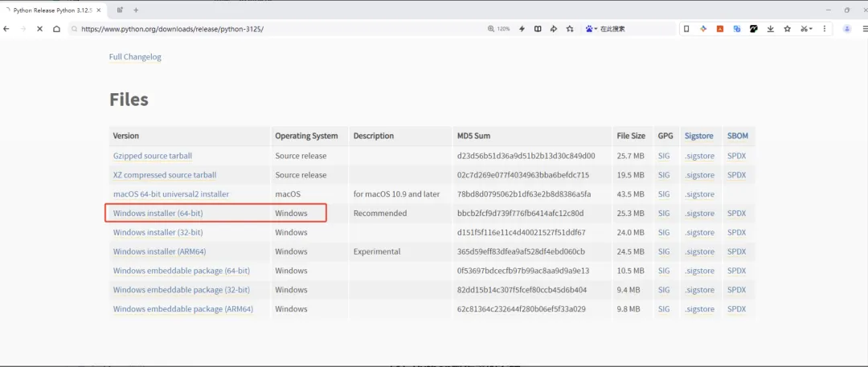Open .sigstore link for embeddable package (ARM64)
The width and height of the screenshot is (868, 367).
(699, 309)
